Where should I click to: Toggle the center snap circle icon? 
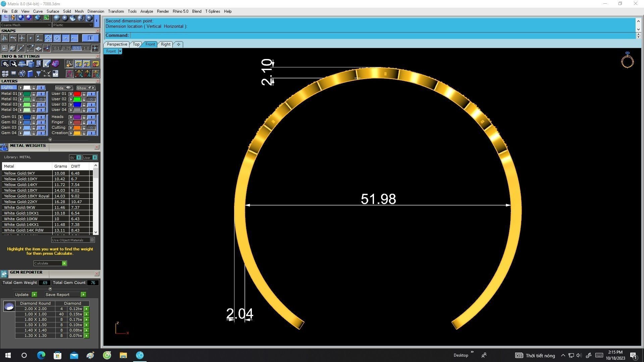pyautogui.click(x=57, y=38)
